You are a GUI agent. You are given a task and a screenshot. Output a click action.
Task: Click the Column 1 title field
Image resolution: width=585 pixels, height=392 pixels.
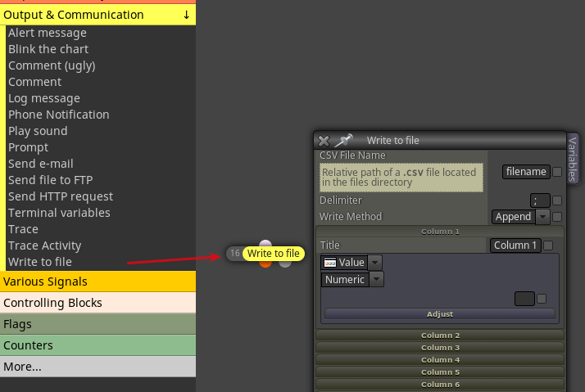pos(515,246)
